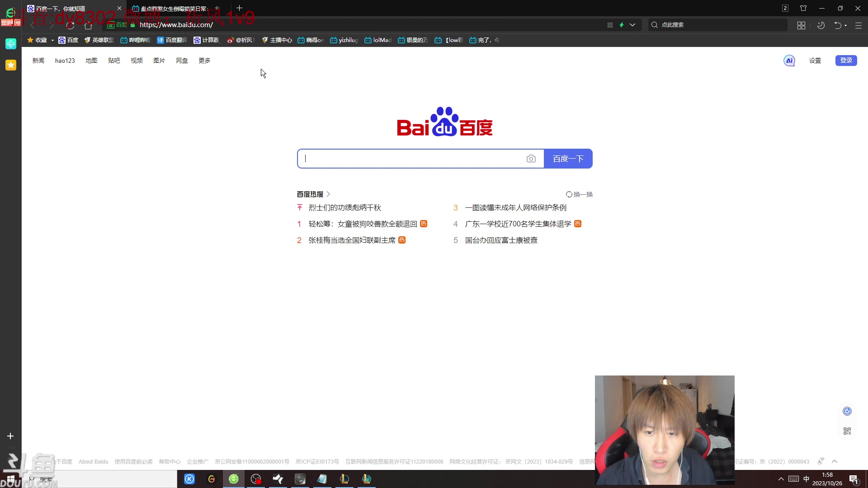Open the '英雄联盟' bookmark
This screenshot has height=488, width=868.
coord(99,40)
